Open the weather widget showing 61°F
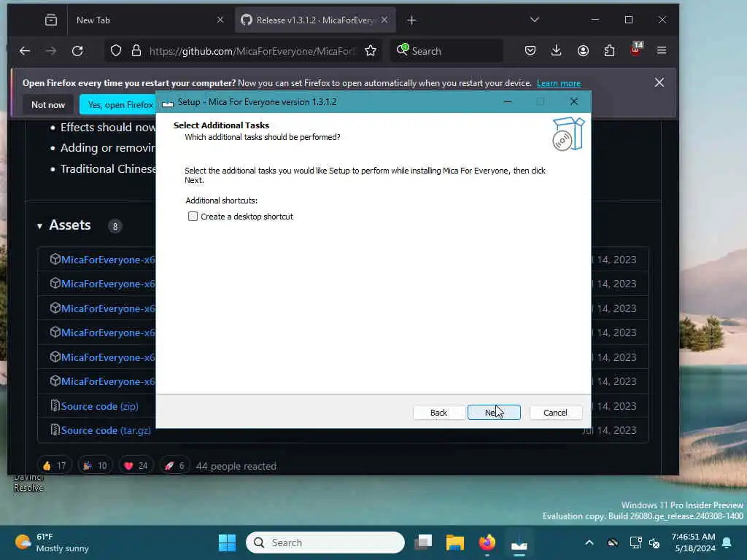Screen dimensions: 747x560 52,542
